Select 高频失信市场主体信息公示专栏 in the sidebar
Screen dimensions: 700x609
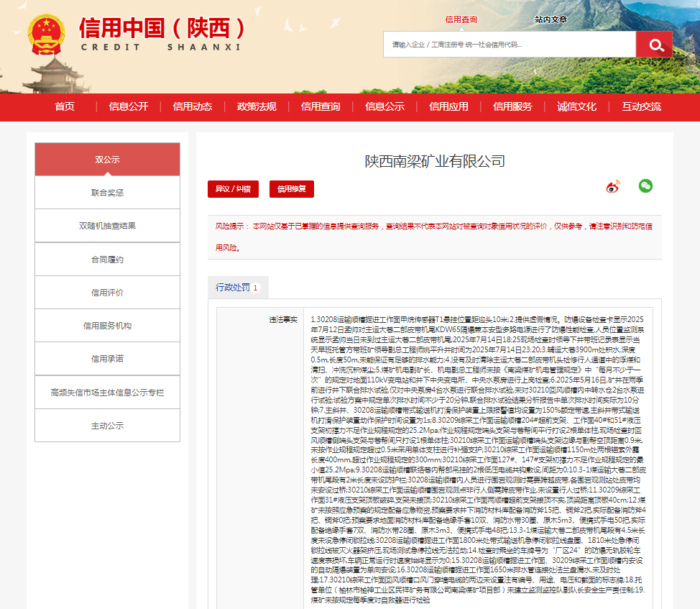(108, 393)
